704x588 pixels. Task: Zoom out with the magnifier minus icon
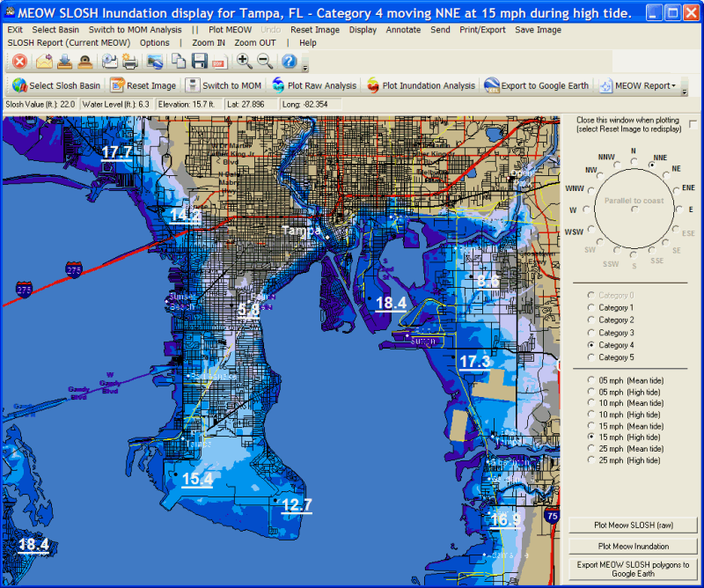[265, 62]
